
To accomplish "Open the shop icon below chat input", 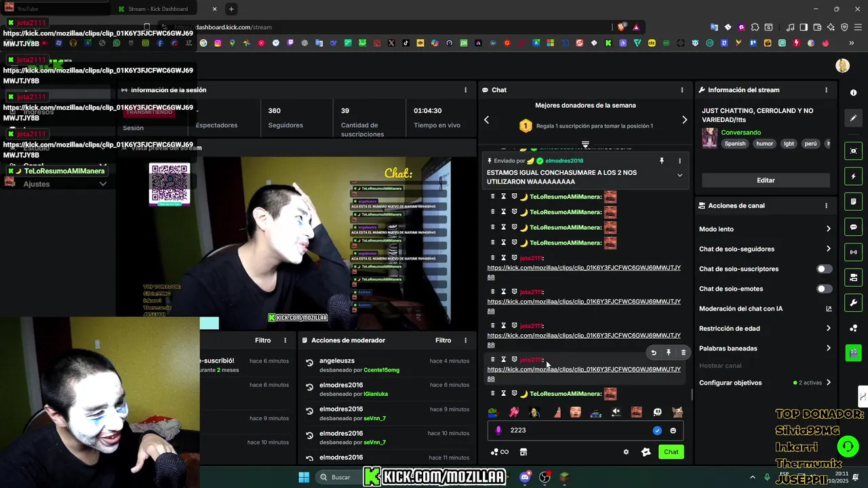I will [523, 452].
